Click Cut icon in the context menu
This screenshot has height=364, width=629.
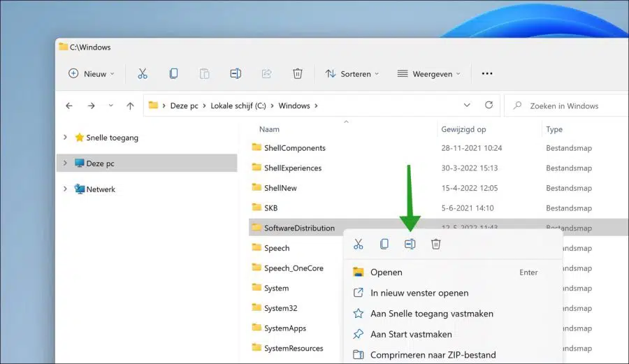359,244
